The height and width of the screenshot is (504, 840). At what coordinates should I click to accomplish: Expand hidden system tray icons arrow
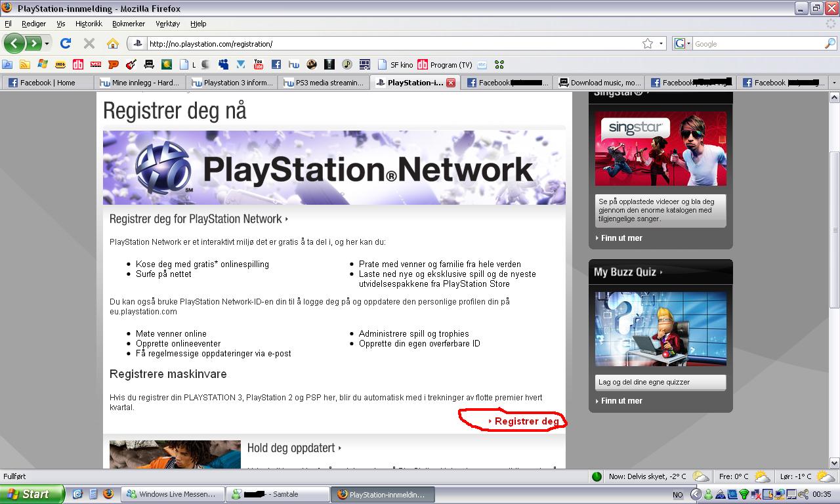pyautogui.click(x=696, y=494)
